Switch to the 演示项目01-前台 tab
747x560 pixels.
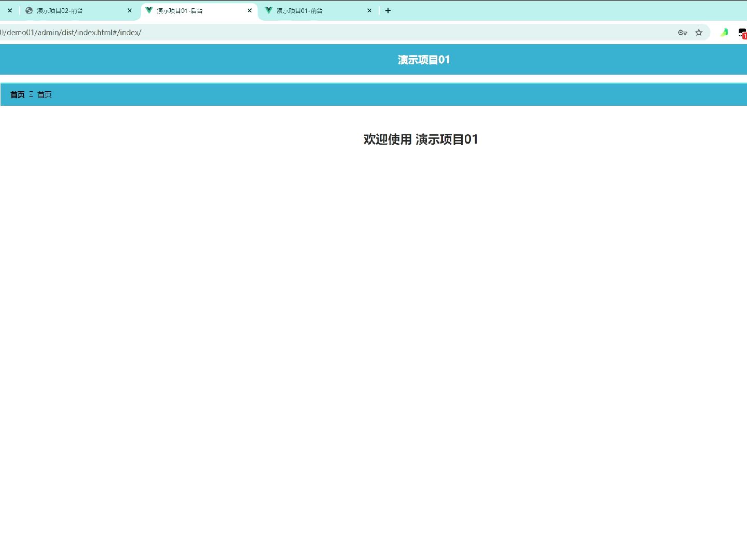[x=319, y=10]
